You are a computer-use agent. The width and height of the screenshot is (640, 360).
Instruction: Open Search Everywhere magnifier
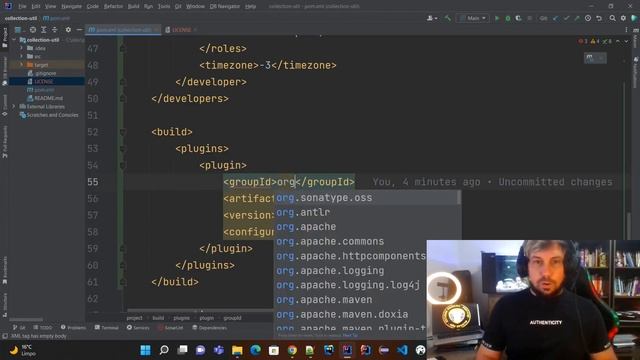613,18
